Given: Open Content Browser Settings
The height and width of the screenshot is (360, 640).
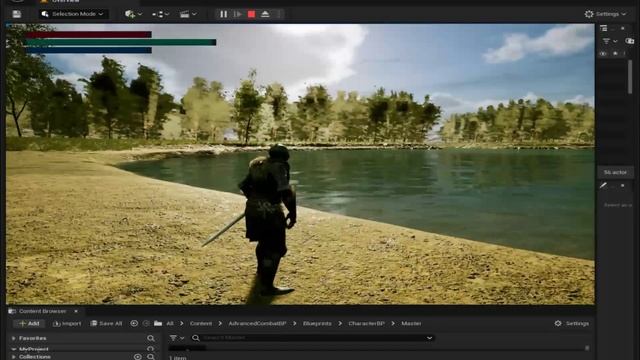Looking at the screenshot, I should (571, 323).
